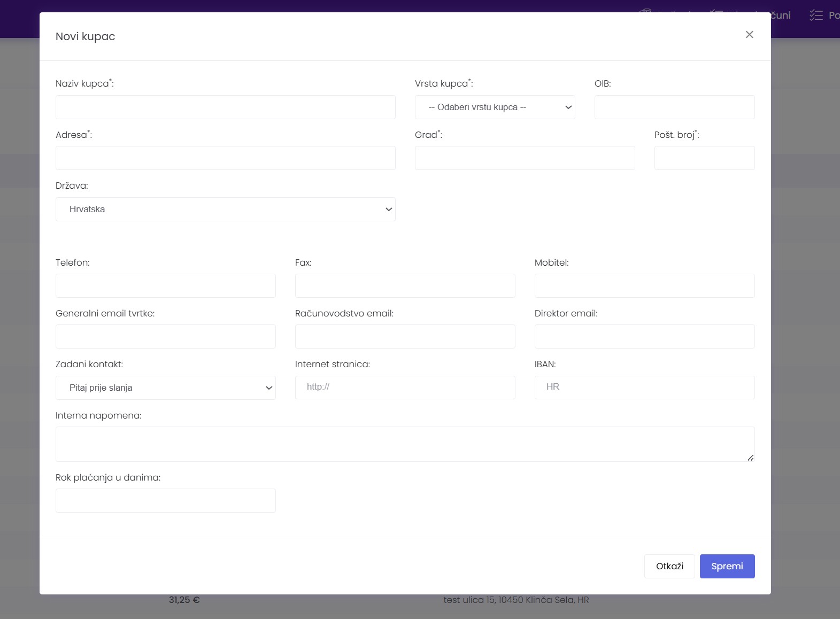
Task: Click the Fax input field
Action: click(405, 286)
